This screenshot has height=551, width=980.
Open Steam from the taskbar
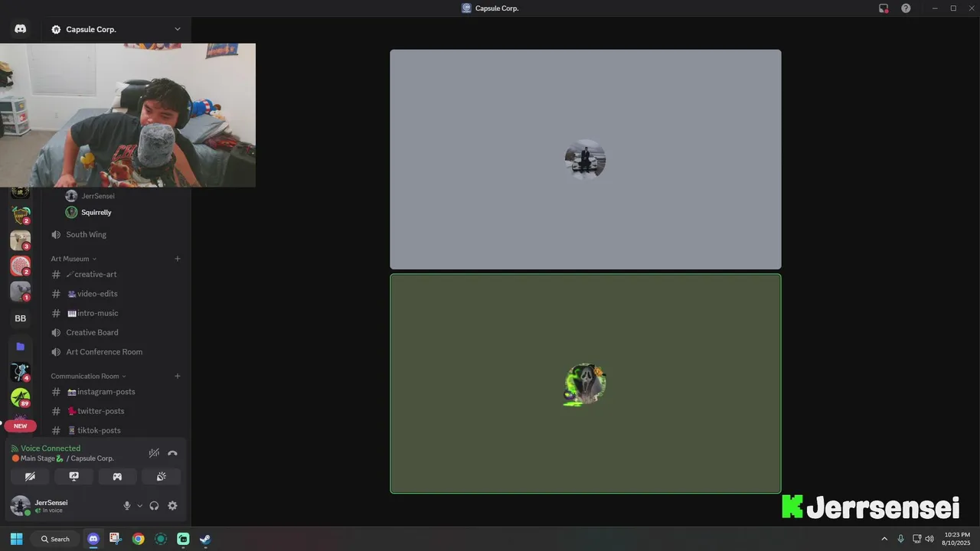(x=205, y=539)
